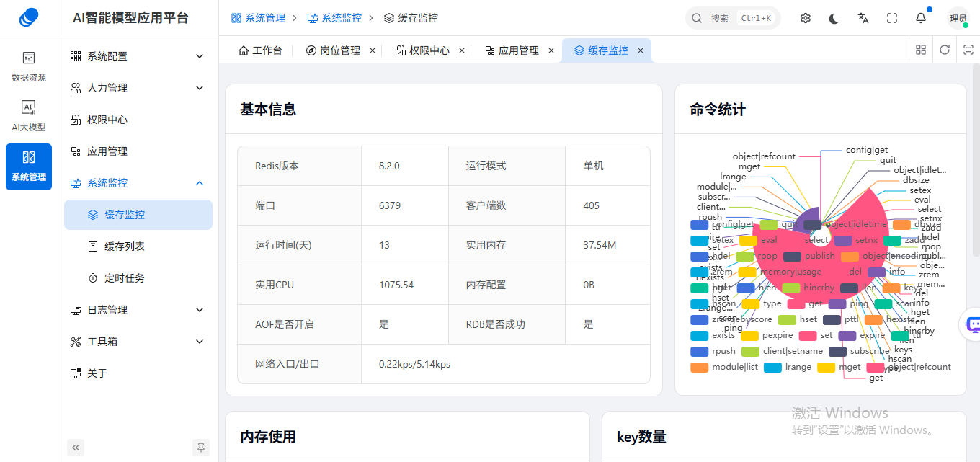Toggle the pexpire legend entry
Image resolution: width=980 pixels, height=462 pixels.
pos(767,335)
